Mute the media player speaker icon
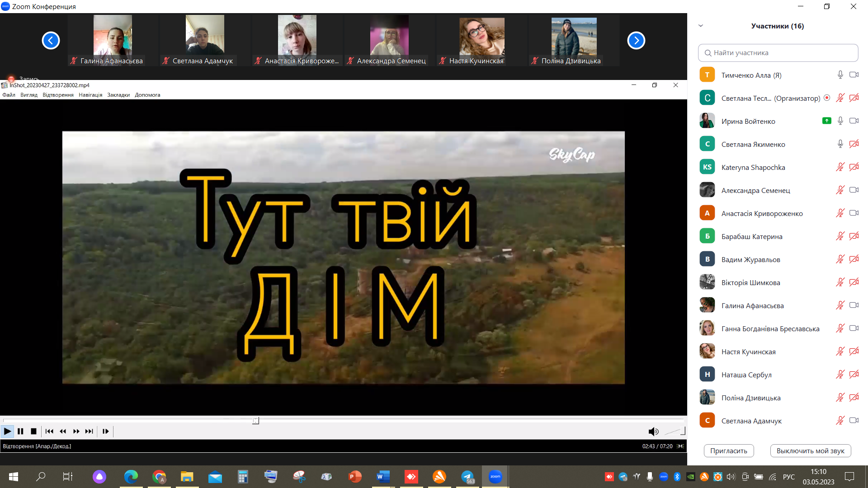This screenshot has width=868, height=488. coord(653,432)
